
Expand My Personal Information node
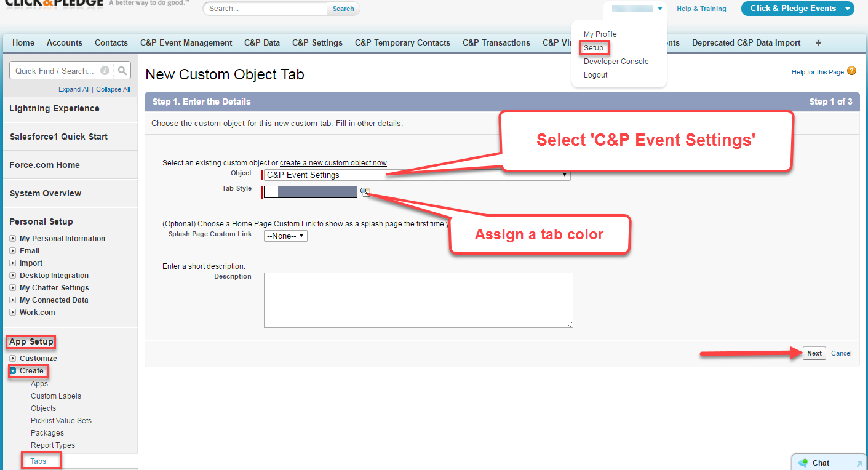click(x=12, y=238)
